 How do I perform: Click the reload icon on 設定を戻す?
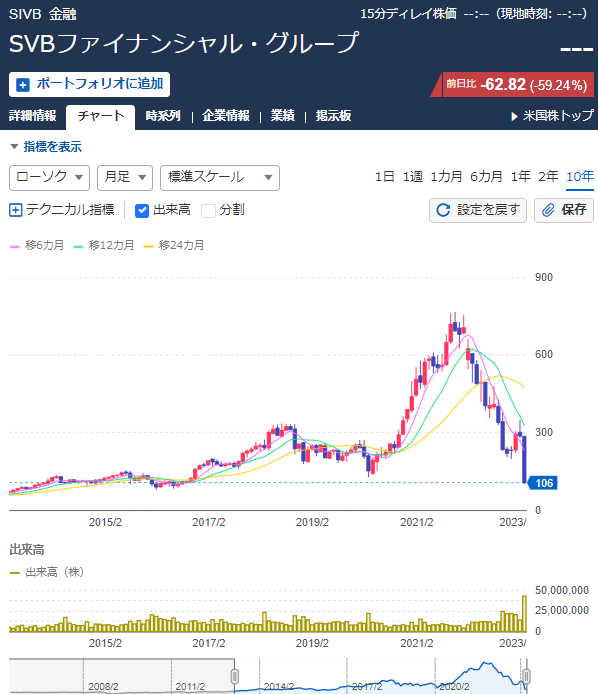click(x=443, y=210)
